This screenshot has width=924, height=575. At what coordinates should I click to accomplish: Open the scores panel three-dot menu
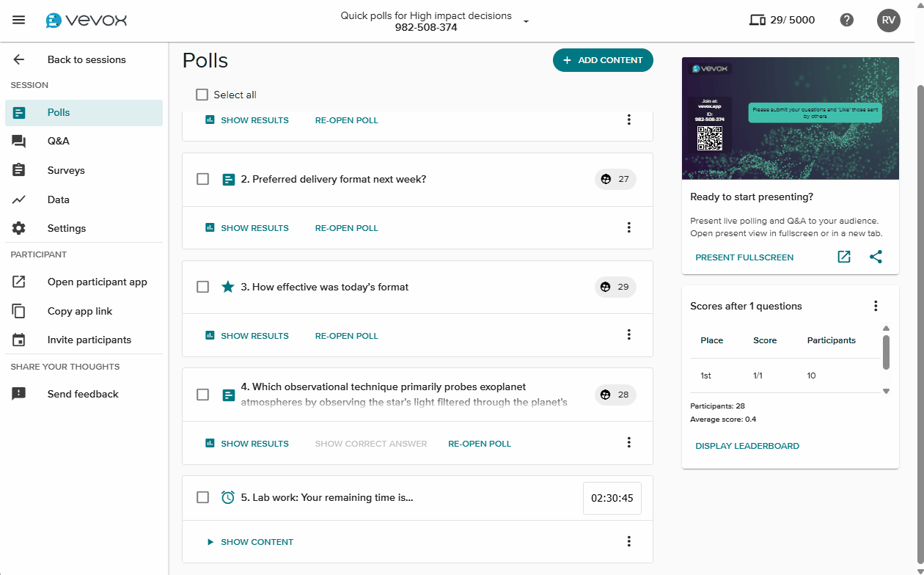[875, 306]
